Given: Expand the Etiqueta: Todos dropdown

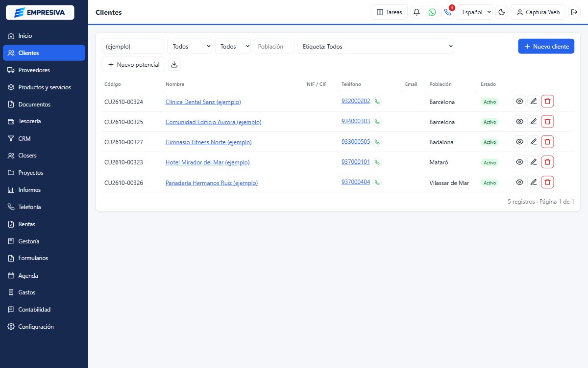Looking at the screenshot, I should 376,46.
